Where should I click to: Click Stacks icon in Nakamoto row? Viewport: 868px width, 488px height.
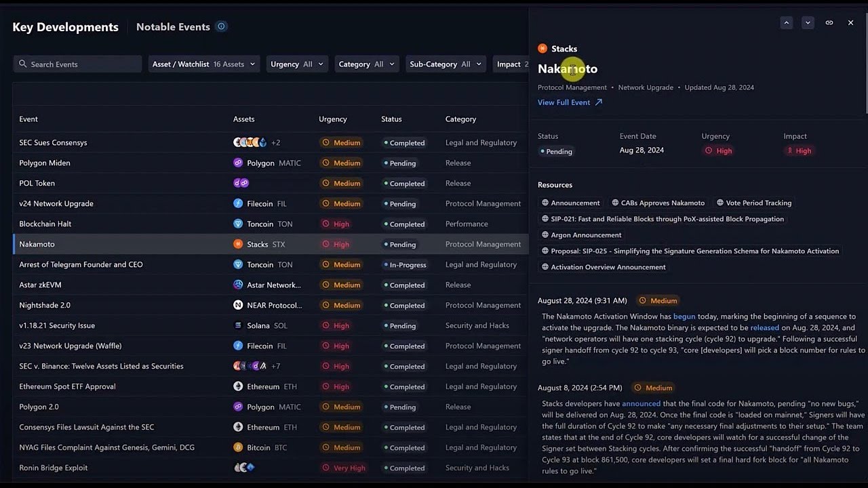(238, 244)
